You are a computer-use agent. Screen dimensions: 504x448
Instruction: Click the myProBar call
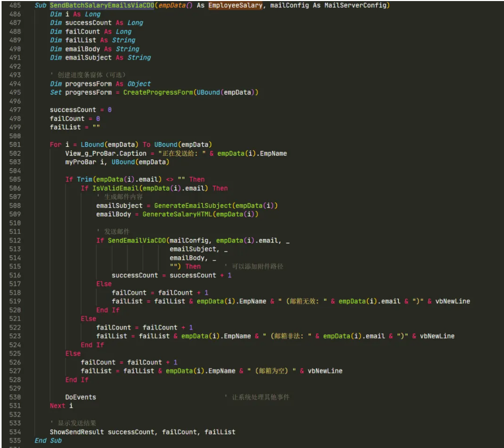(81, 162)
